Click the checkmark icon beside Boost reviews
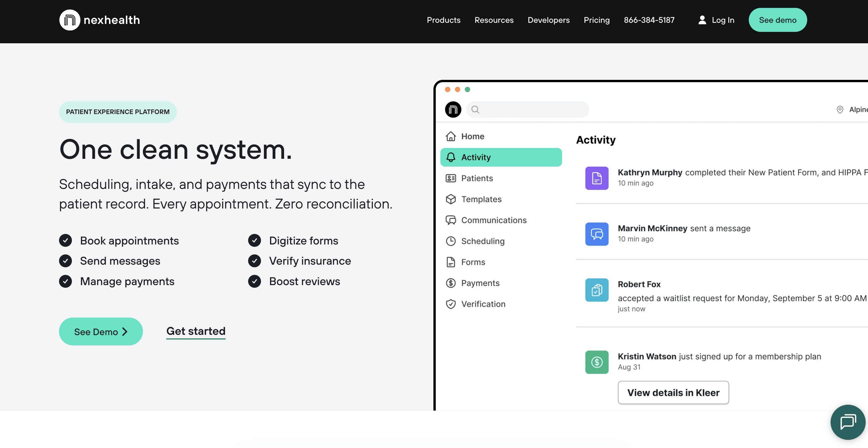Image resolution: width=868 pixels, height=448 pixels. pos(254,281)
